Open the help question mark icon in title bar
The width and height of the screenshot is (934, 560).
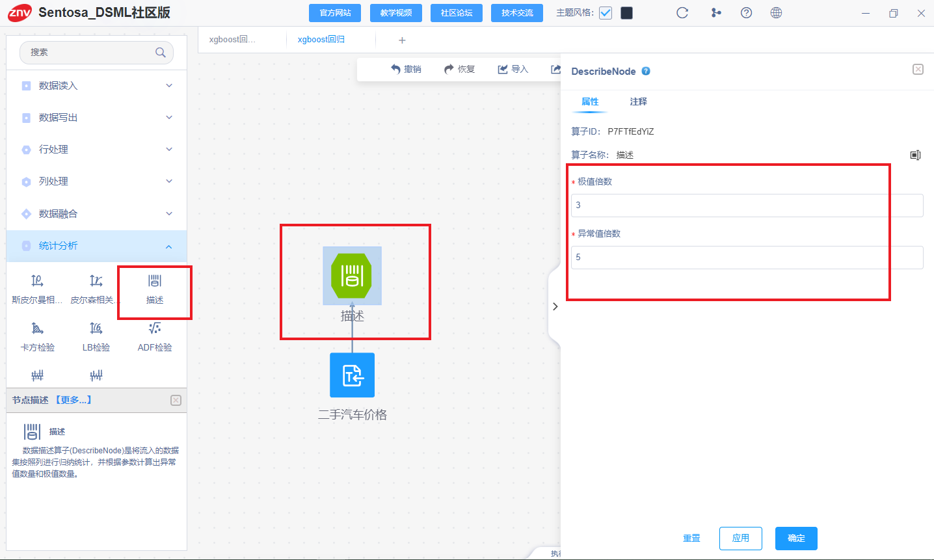[x=747, y=13]
